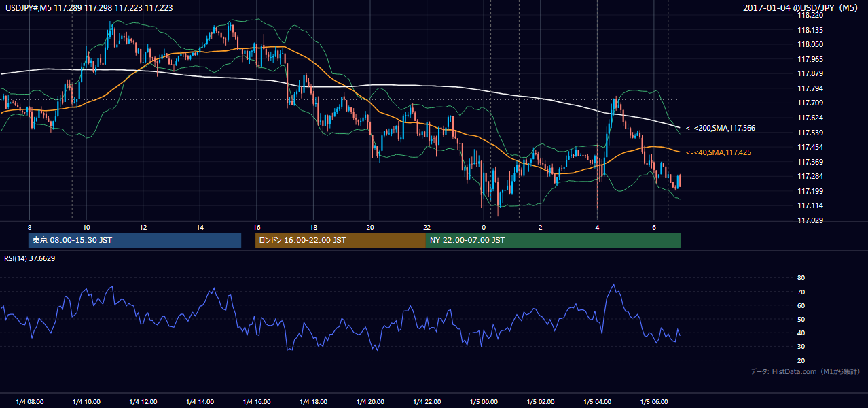Screen dimensions: 868x408
Task: Click price axis label 118.220
Action: 810,15
